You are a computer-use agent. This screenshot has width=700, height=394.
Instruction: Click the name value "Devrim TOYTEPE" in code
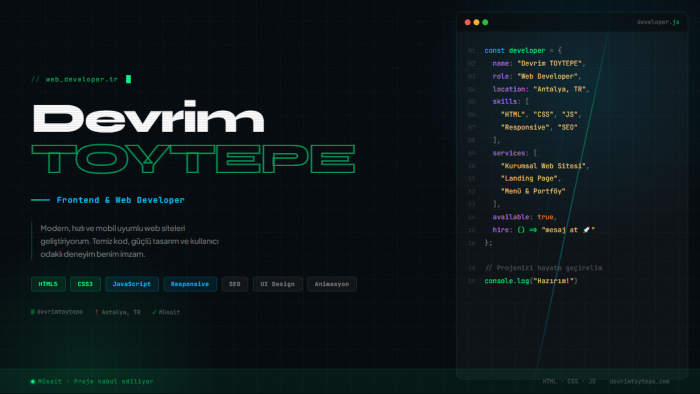click(549, 63)
